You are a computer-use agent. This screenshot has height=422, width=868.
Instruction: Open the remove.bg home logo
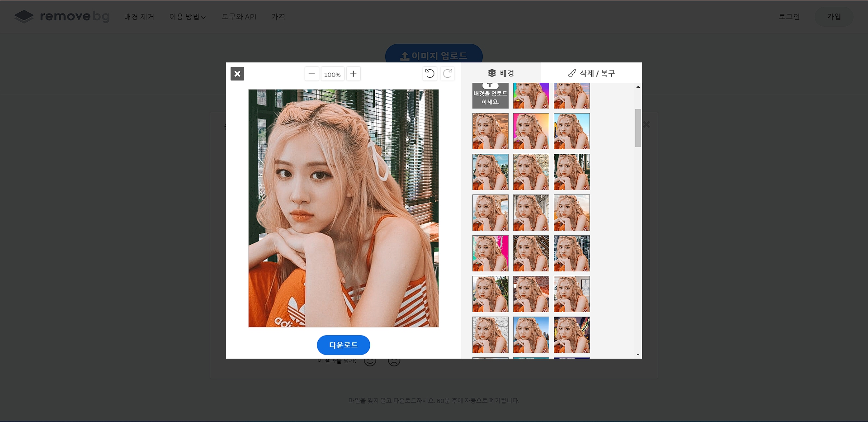click(x=62, y=17)
